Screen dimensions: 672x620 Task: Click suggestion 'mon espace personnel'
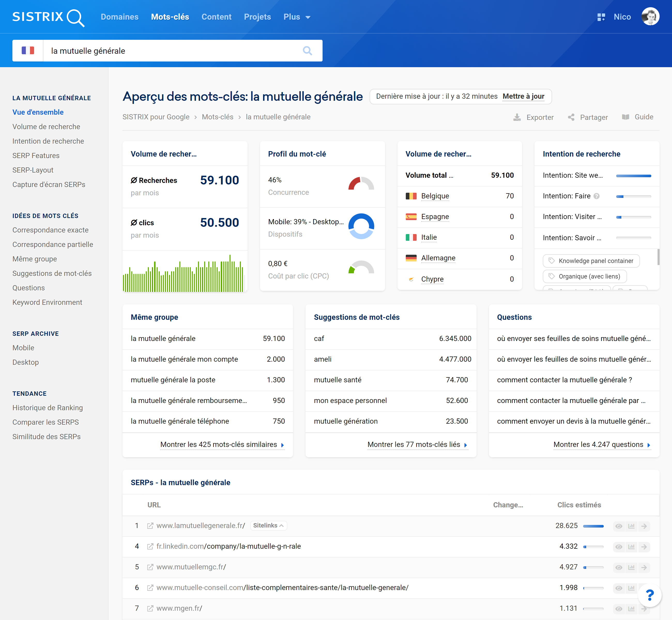tap(350, 401)
